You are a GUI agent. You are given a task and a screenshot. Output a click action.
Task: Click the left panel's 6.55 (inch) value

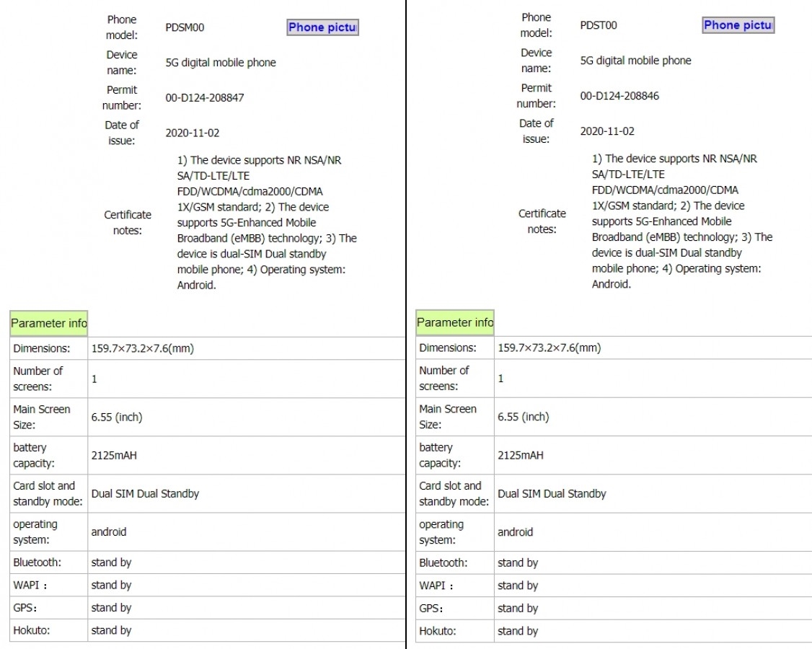(x=116, y=418)
